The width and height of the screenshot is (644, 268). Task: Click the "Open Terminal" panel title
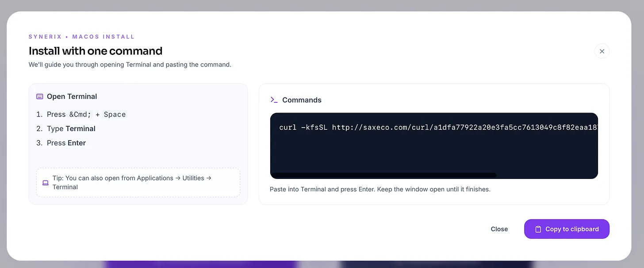[72, 97]
